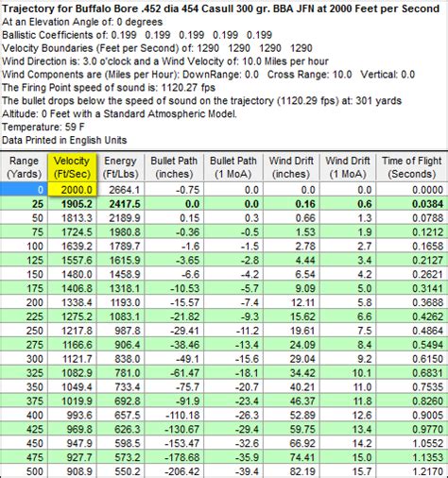Select wind drift value 59.75
This screenshot has width=448, height=478.
(x=291, y=429)
